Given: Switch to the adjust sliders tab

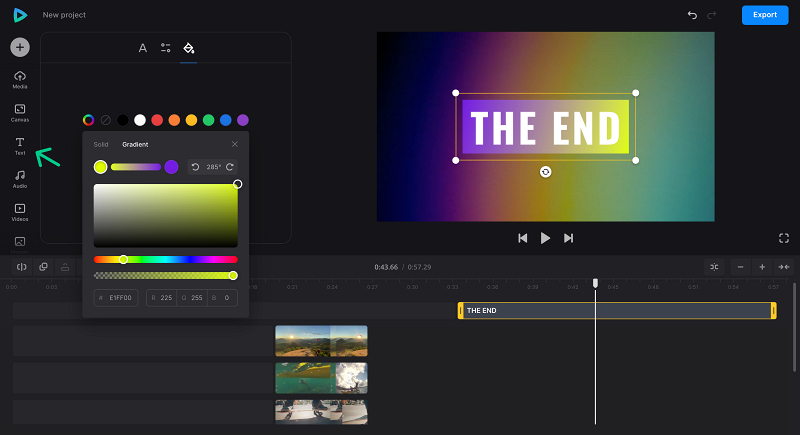Looking at the screenshot, I should [x=165, y=48].
